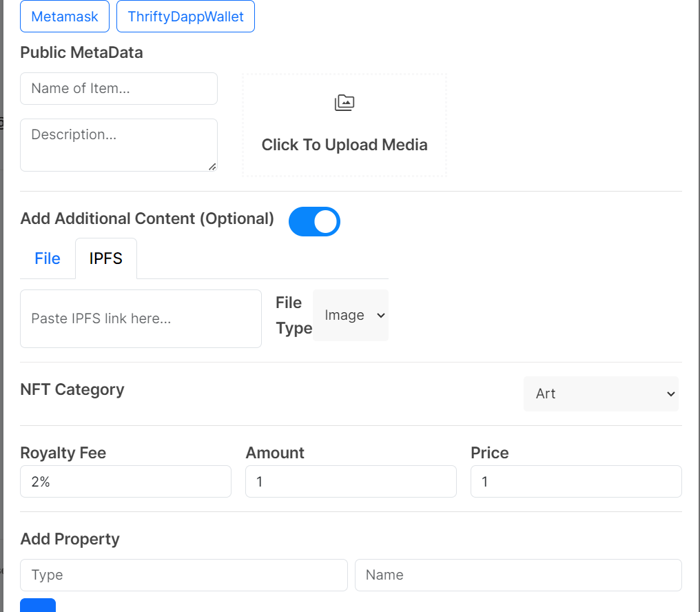
Task: Click the Amount label text
Action: click(x=275, y=453)
